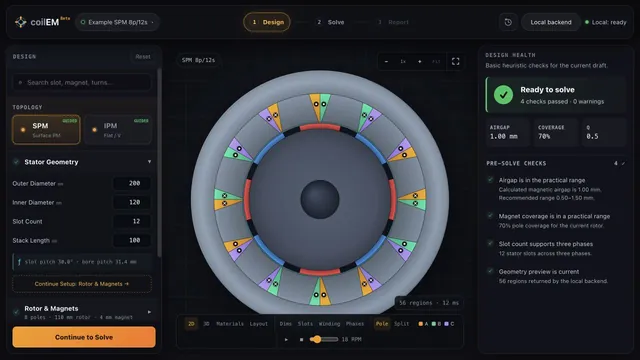Click the airgap check mark icon
640x360 pixels.
490,180
